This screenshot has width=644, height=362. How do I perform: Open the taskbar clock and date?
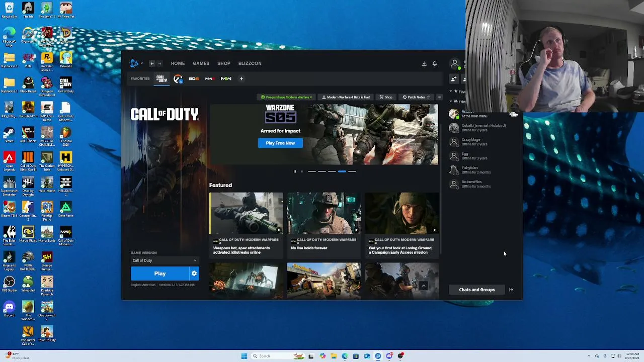632,356
